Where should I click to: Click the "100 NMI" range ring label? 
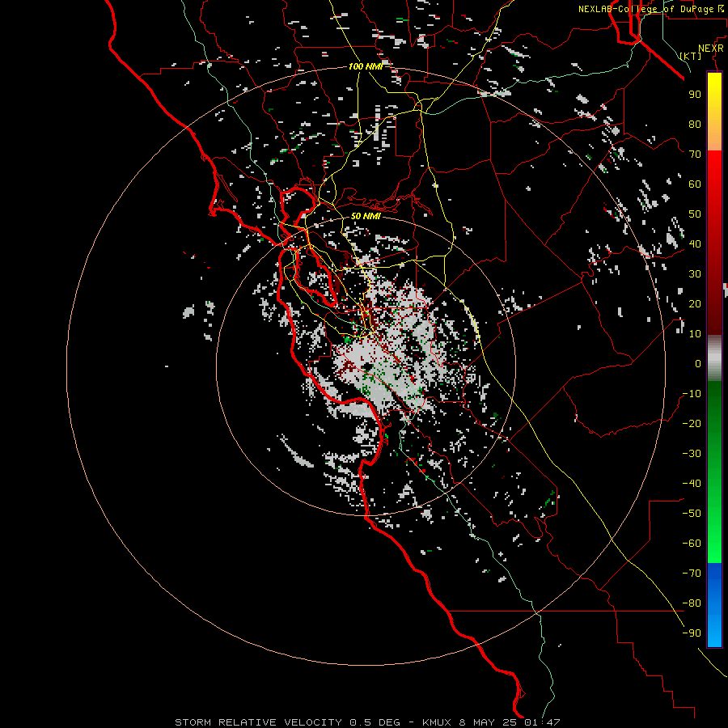(366, 66)
